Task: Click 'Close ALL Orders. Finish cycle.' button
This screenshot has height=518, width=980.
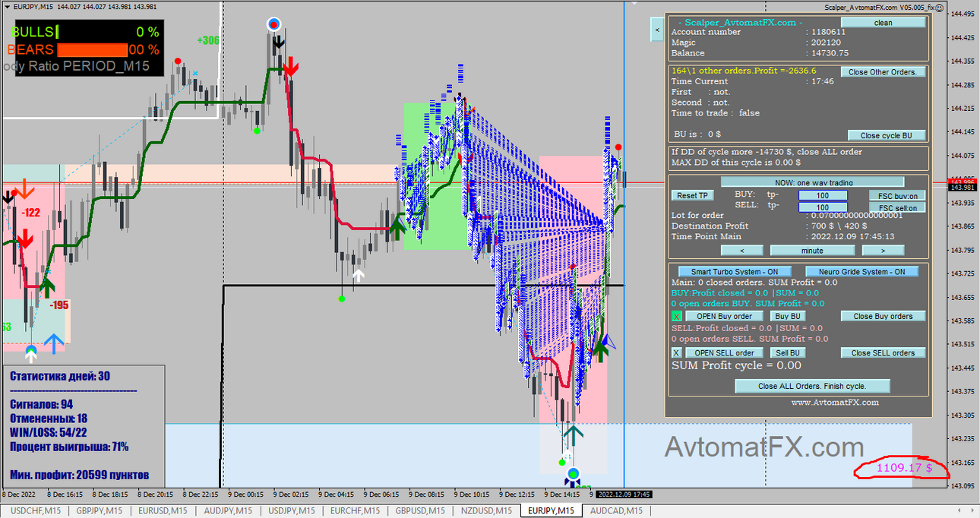Action: click(812, 386)
